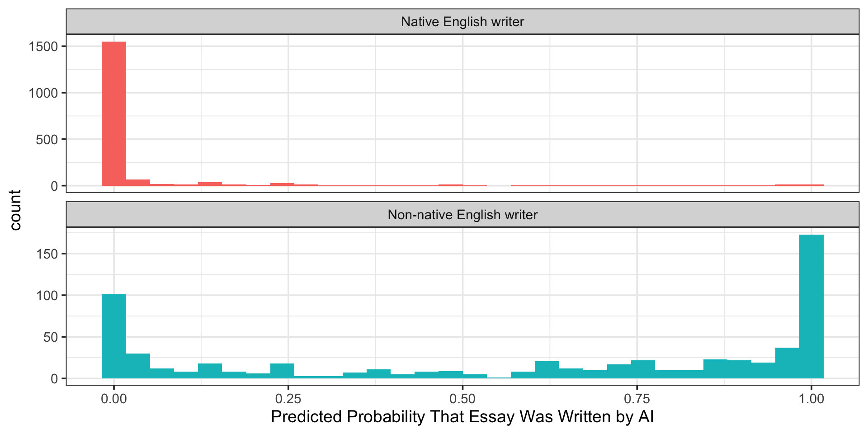Click the teal bar at 0.00 probability
Viewport: 868px width, 434px height.
click(114, 336)
